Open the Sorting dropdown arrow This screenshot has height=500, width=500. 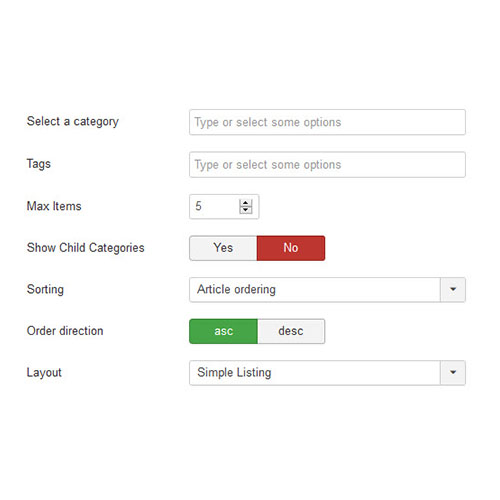[x=453, y=289]
